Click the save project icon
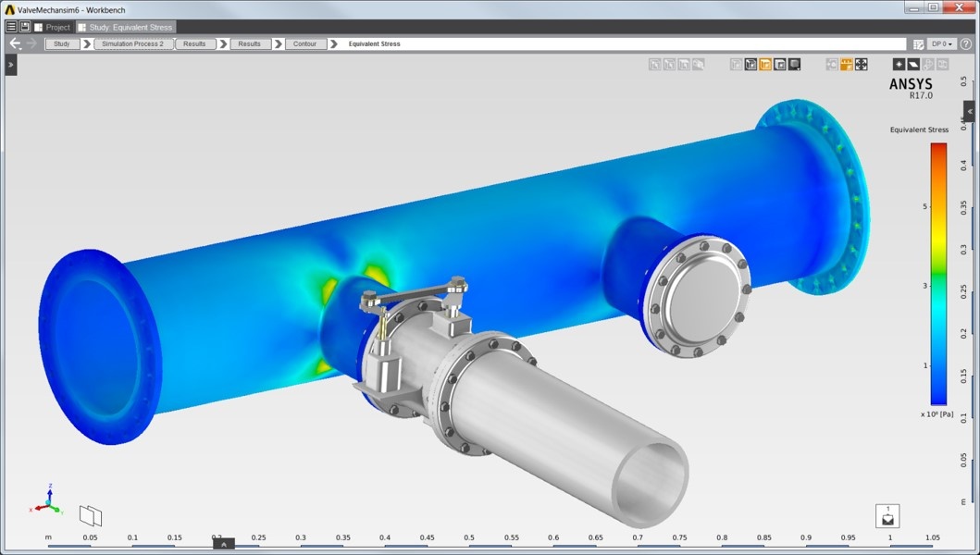 click(25, 27)
